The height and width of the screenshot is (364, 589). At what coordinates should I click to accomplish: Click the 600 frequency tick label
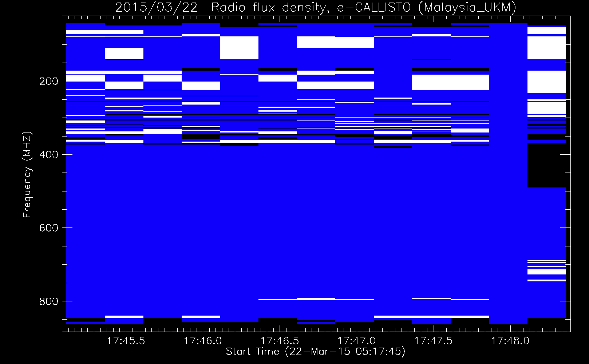[x=49, y=228]
